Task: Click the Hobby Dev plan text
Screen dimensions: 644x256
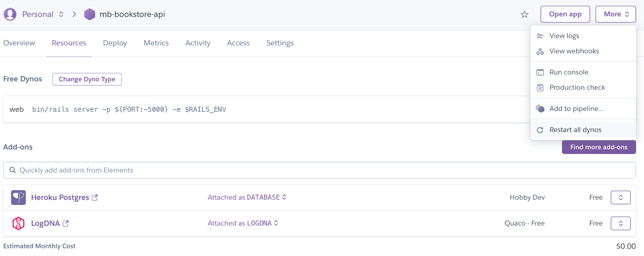Action: [527, 198]
